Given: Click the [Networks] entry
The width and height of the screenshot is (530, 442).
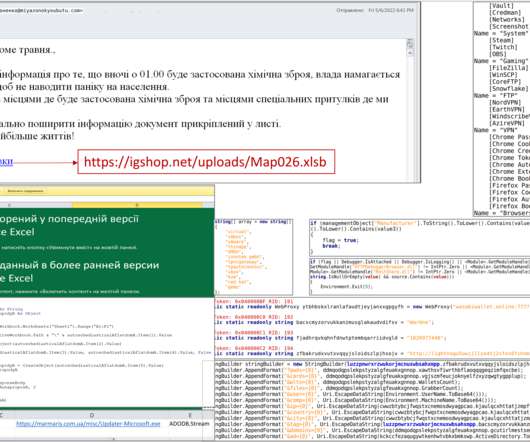Looking at the screenshot, I should pos(506,20).
